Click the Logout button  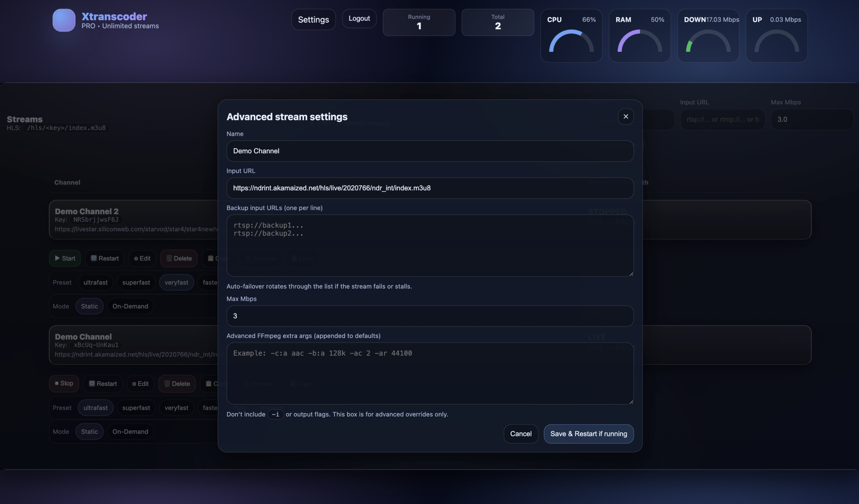point(359,18)
